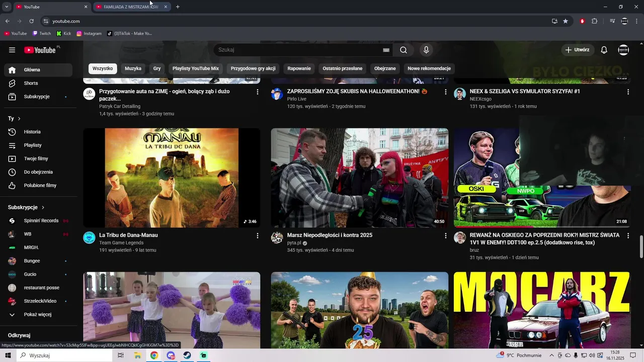
Task: Open options for Przygotowanie auta na ZIMĘ video
Action: pos(258,92)
